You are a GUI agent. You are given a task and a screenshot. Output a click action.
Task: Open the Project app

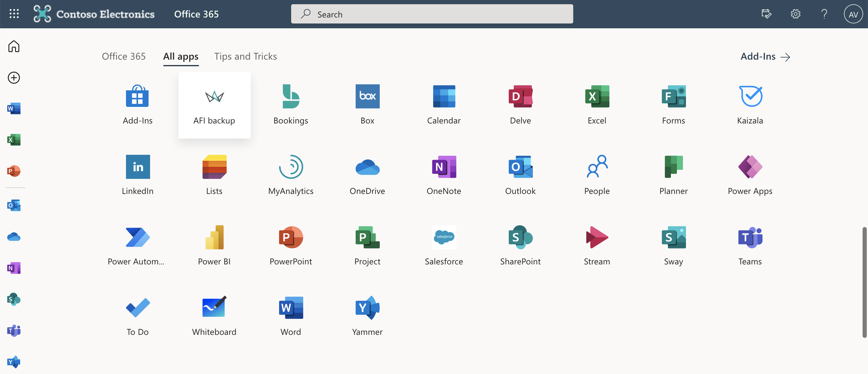[367, 245]
